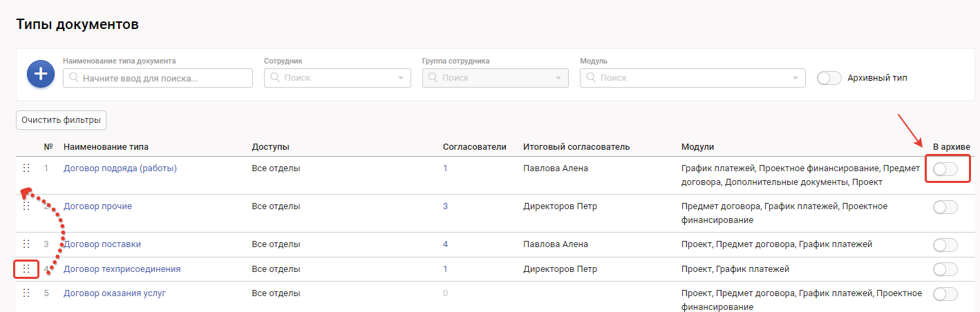Click approvers count 3 for Договор прочие
Viewport: 980px width, 312px height.
(x=445, y=206)
